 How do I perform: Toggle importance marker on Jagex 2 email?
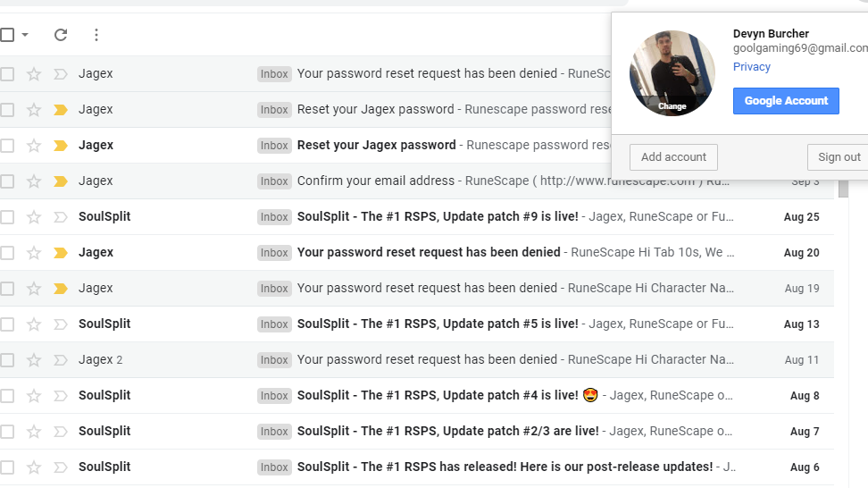tap(61, 359)
